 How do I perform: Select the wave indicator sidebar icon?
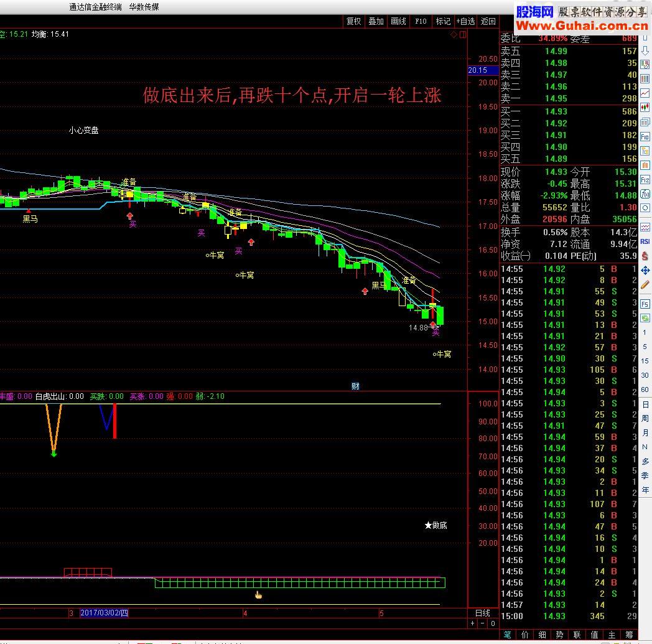[x=645, y=227]
